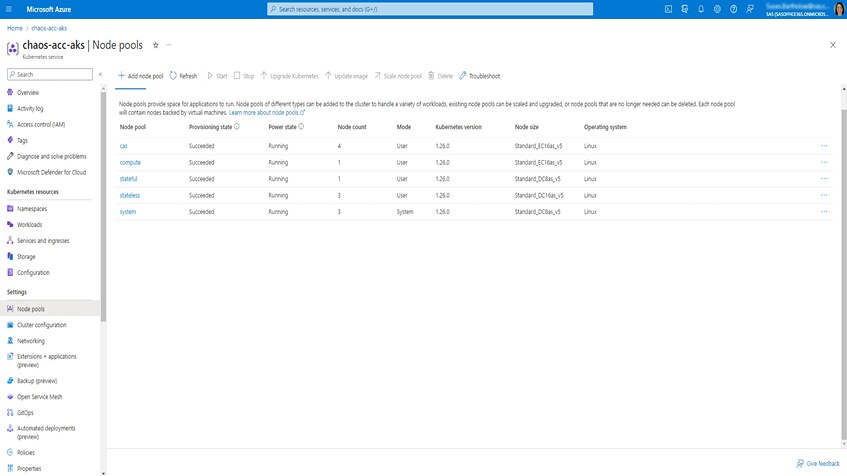Open the ellipsis menu for compute row

pyautogui.click(x=824, y=163)
